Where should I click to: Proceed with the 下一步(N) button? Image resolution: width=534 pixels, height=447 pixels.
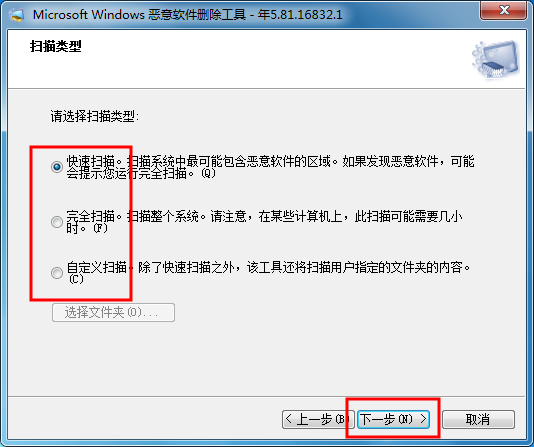click(393, 419)
